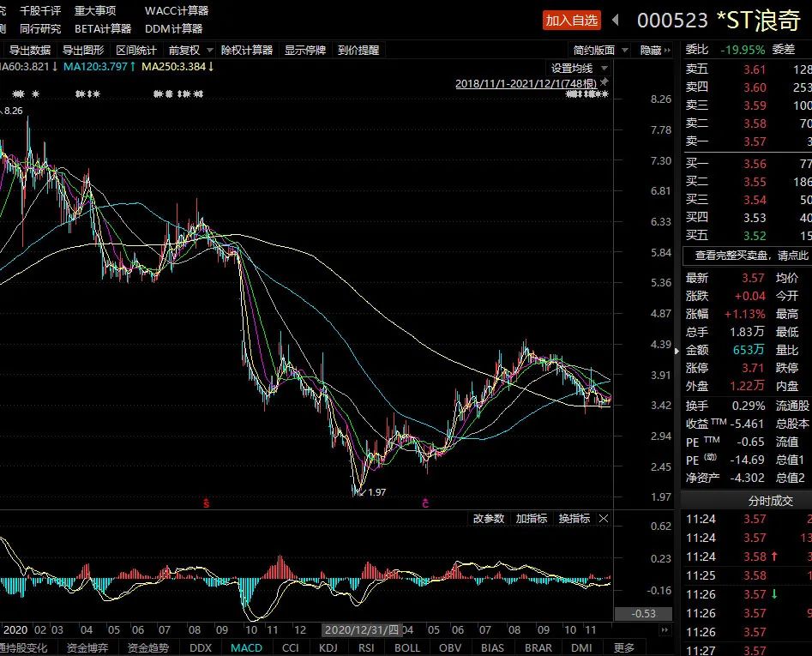Screen dimensions: 812x656
Task: Click 加入自选 to add stock to watchlist
Action: [x=573, y=21]
